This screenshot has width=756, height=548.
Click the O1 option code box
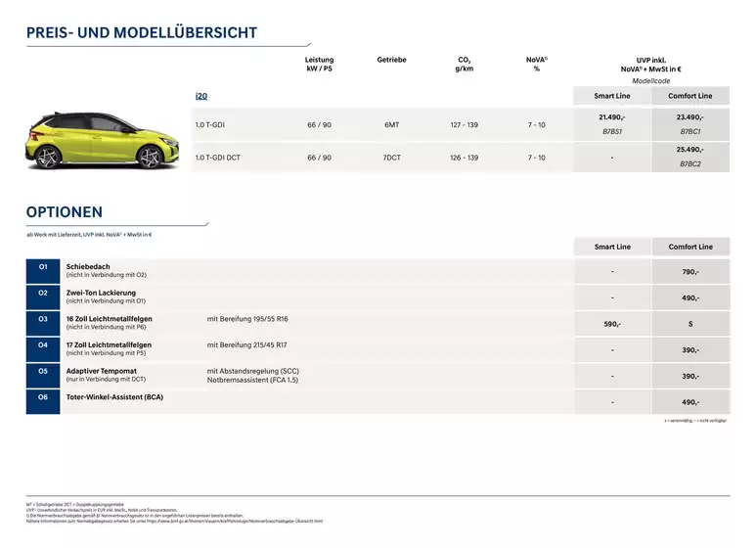point(43,271)
